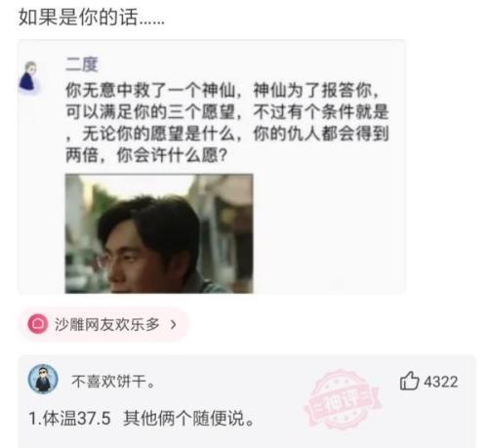Tap the pink 神评 stamp badge
The width and height of the screenshot is (488, 448).
[x=342, y=399]
